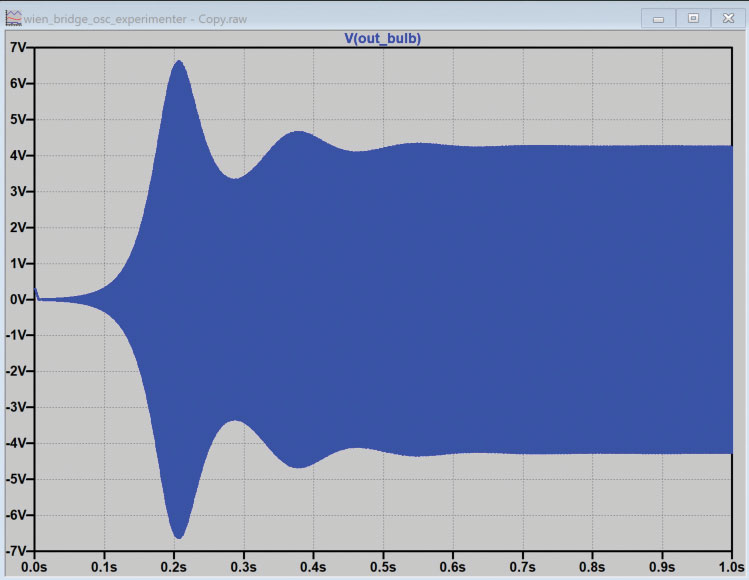Click the -7V label on vertical axis
749x580 pixels.
coord(18,551)
